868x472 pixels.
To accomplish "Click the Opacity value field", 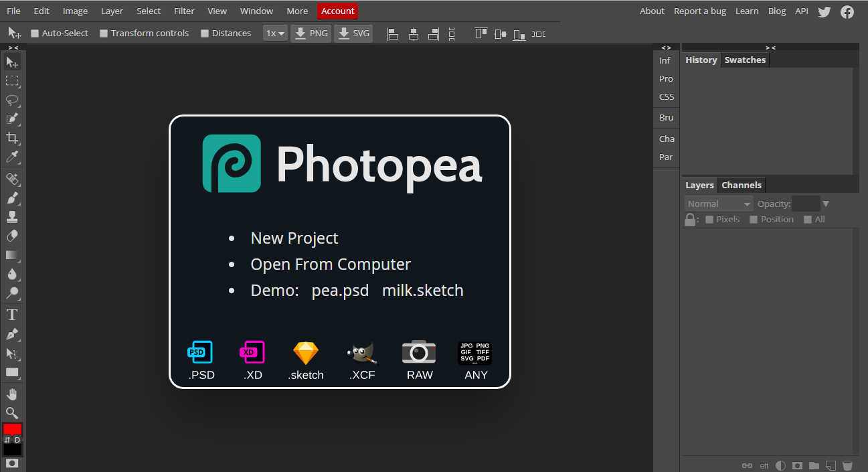I will (806, 204).
